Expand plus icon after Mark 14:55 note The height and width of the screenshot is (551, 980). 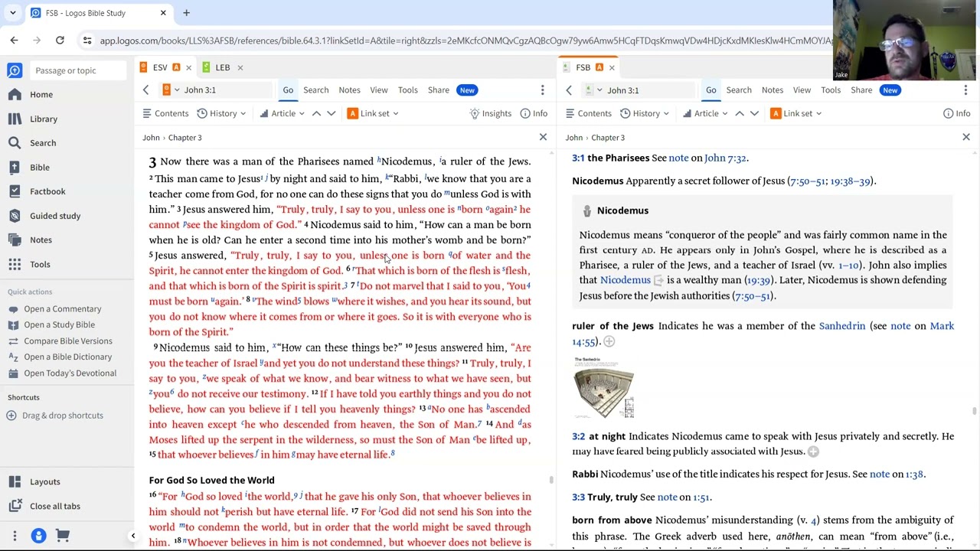click(609, 342)
